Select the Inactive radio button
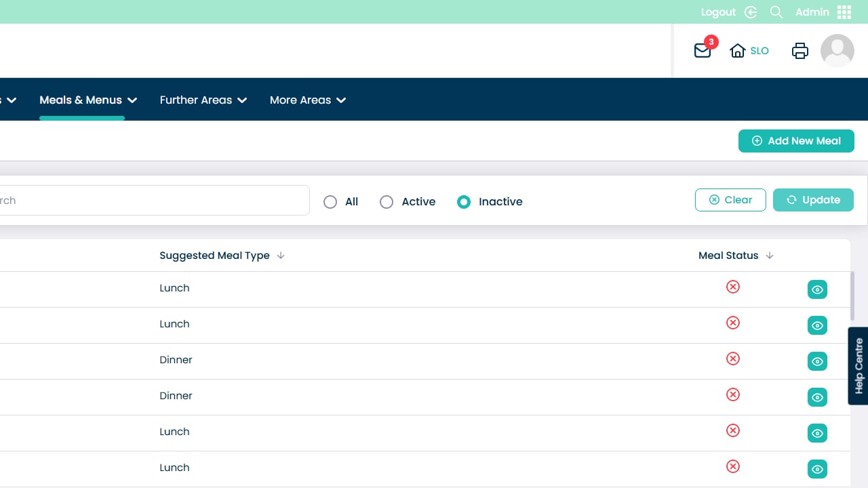 point(464,202)
